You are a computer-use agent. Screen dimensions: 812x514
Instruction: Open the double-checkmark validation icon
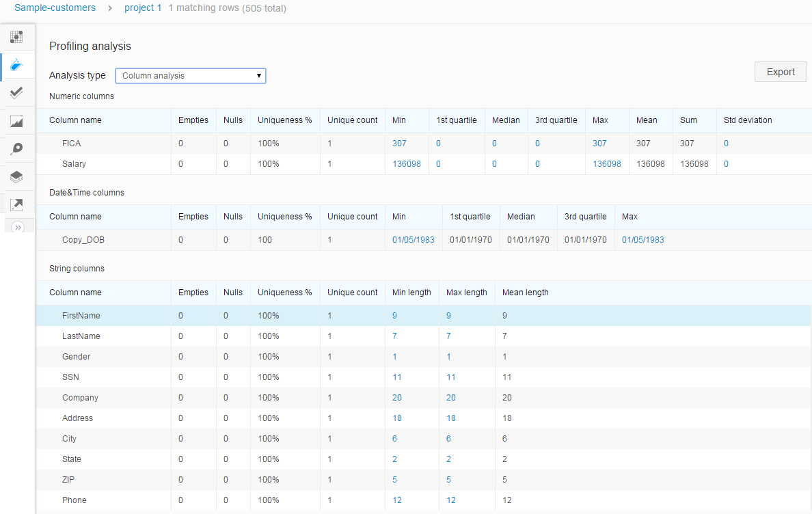point(17,93)
